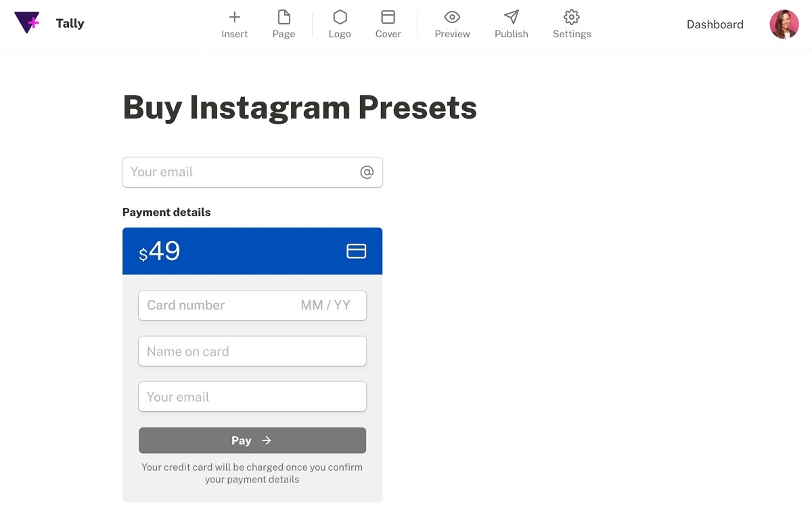Open the Dashboard link
This screenshot has width=812, height=508.
[x=715, y=24]
